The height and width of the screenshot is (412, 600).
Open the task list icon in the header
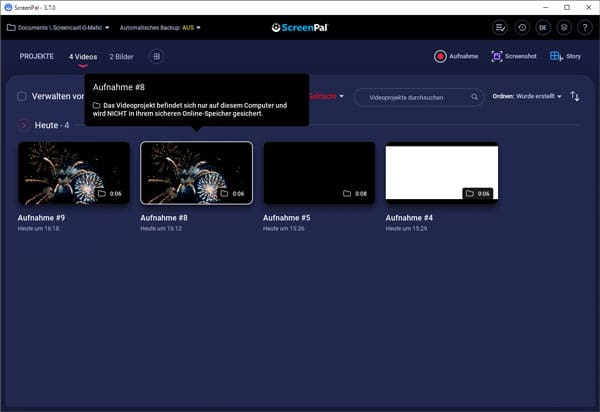(x=501, y=27)
